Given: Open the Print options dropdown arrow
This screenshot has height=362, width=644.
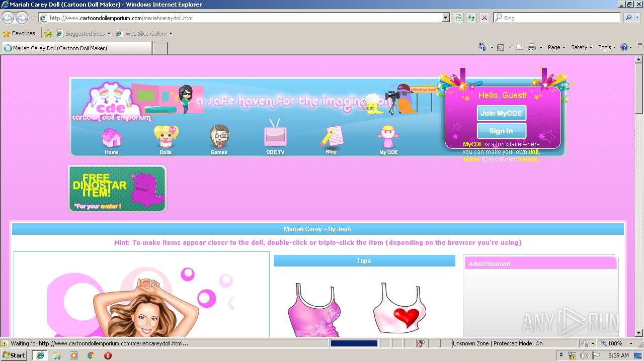Looking at the screenshot, I should tap(541, 48).
